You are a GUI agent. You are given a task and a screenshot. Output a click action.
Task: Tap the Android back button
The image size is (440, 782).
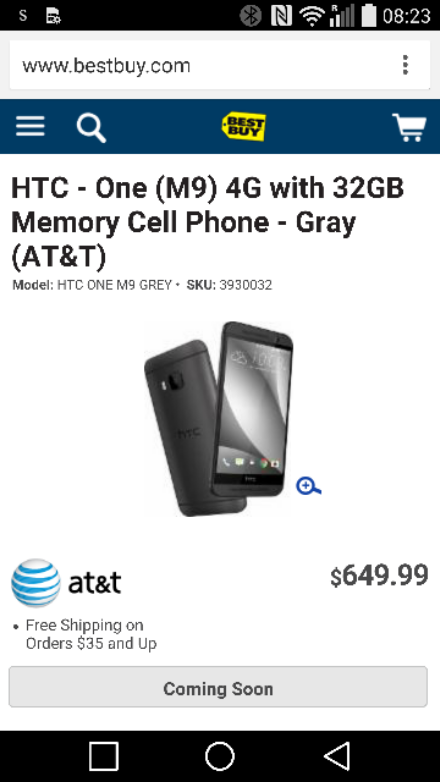(x=337, y=756)
